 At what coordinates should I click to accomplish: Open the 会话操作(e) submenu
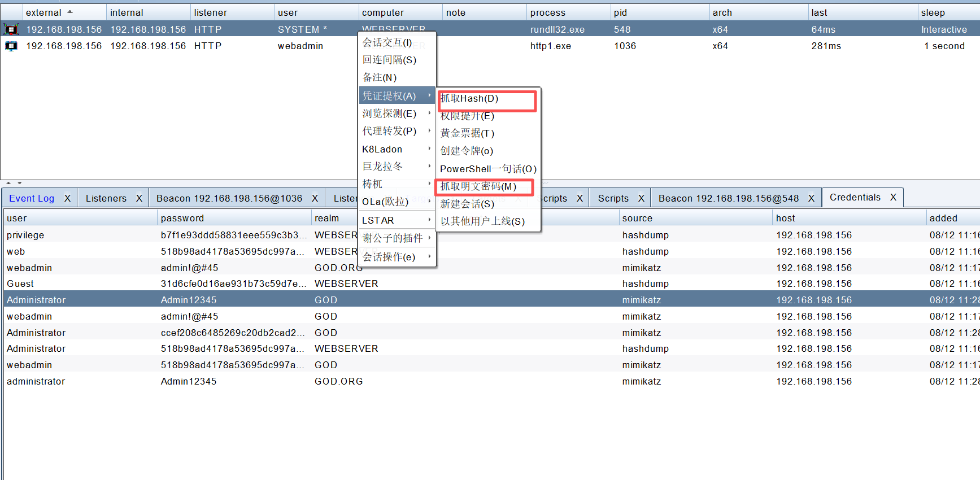(398, 257)
